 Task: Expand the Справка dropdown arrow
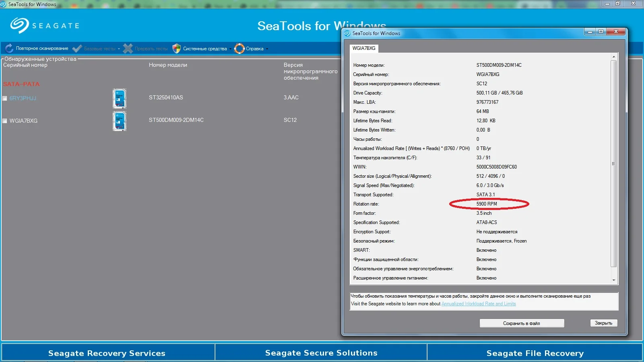tap(267, 49)
